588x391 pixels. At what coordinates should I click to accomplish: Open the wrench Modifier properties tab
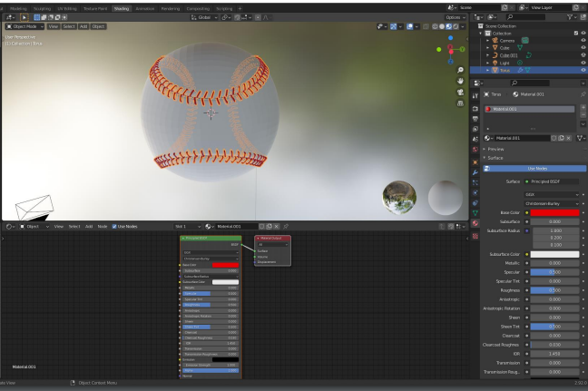473,171
